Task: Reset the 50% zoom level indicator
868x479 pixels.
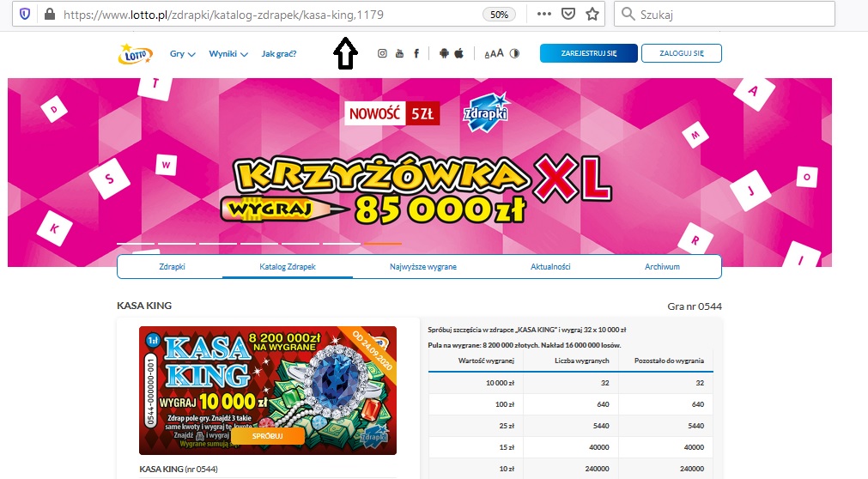Action: pos(498,14)
